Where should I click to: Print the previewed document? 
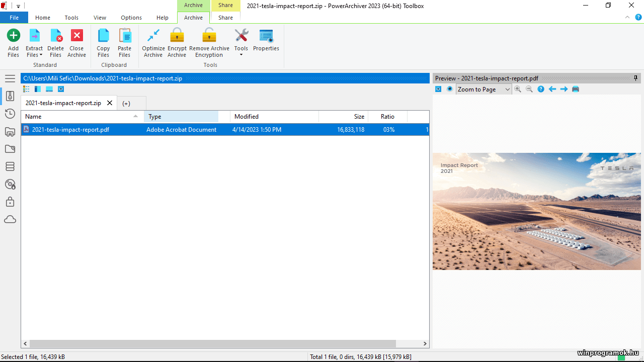tap(576, 89)
